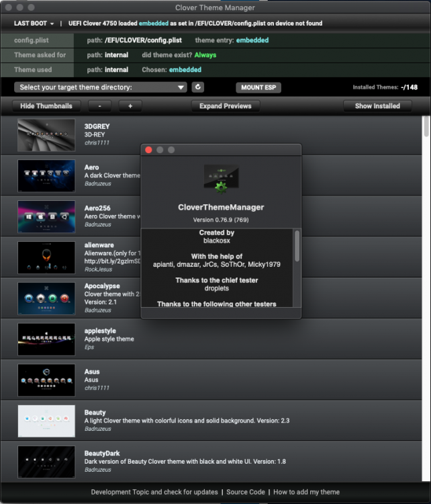Screen dimensions: 431x504
Task: Select the Beauty theme title
Action: [95, 413]
